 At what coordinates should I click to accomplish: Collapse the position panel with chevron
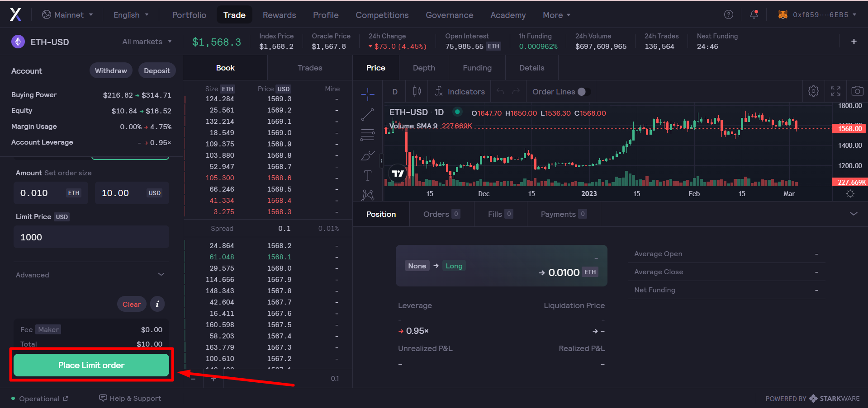[x=854, y=214]
